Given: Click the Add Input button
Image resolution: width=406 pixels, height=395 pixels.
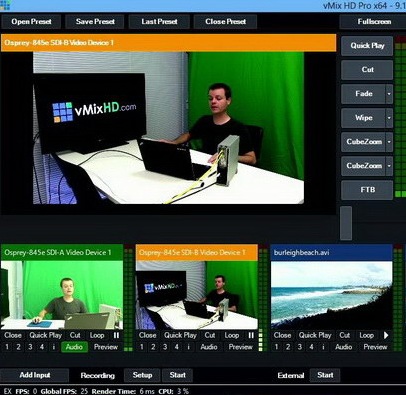Looking at the screenshot, I should pos(35,375).
